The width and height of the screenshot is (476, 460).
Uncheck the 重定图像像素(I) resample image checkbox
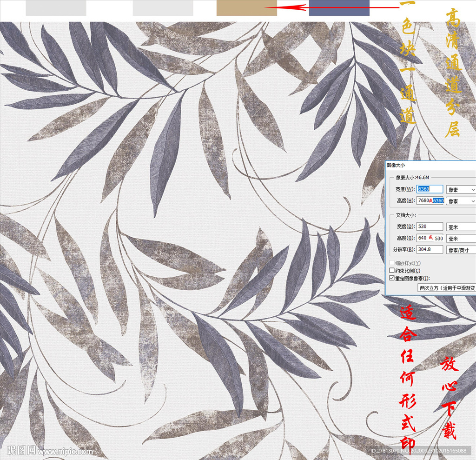pyautogui.click(x=392, y=278)
